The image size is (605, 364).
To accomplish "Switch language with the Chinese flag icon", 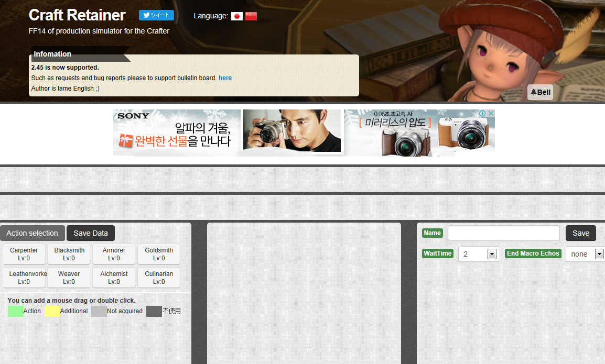I will point(251,16).
